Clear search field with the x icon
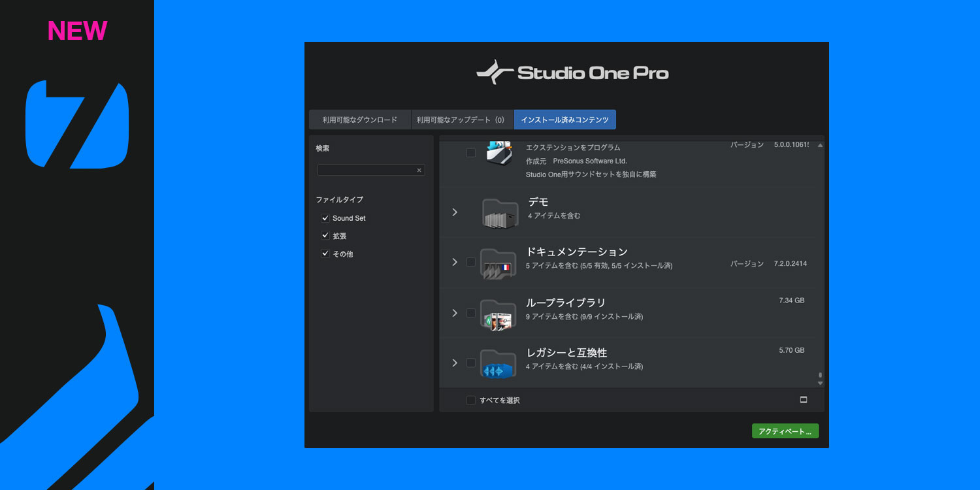The width and height of the screenshot is (980, 490). (419, 170)
